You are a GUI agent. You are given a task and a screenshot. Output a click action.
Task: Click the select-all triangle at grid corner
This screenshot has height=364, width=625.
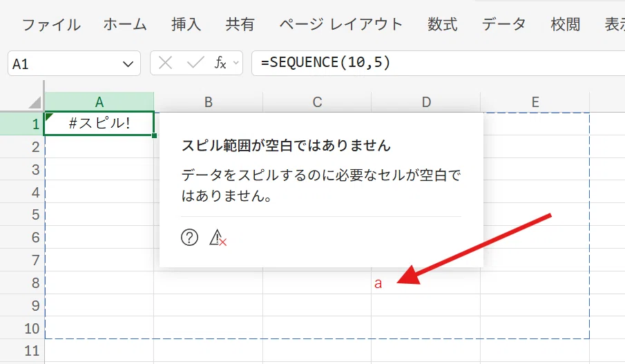coord(35,102)
